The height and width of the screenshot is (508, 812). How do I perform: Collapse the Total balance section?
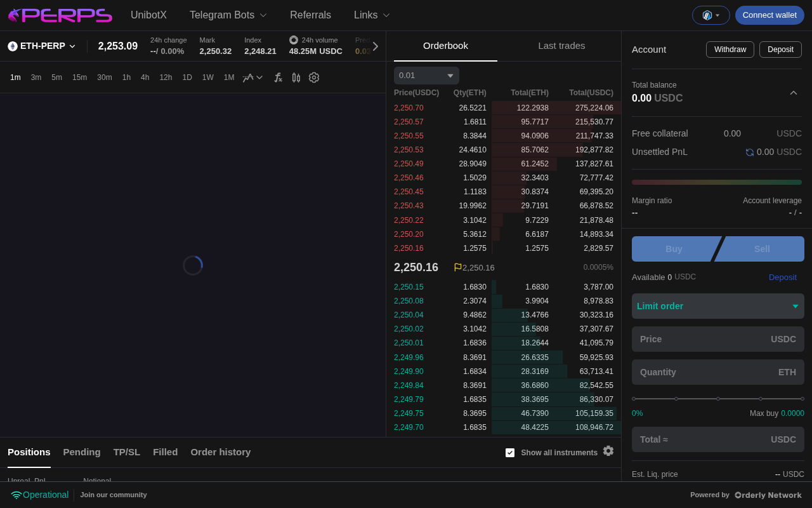794,93
